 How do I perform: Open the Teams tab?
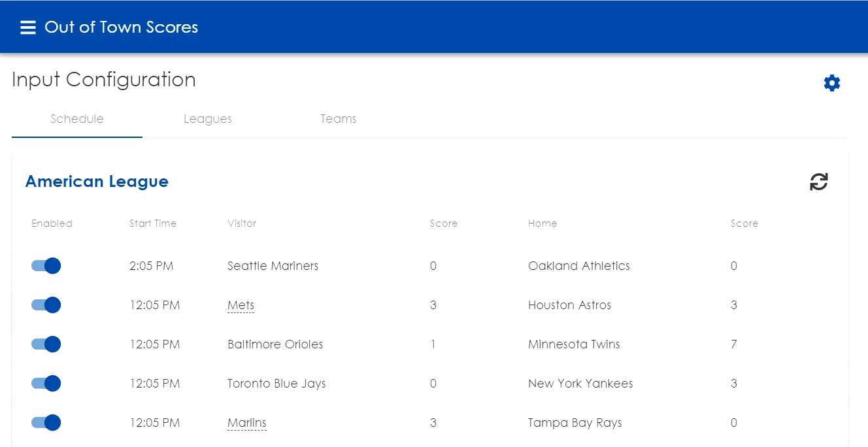[338, 119]
